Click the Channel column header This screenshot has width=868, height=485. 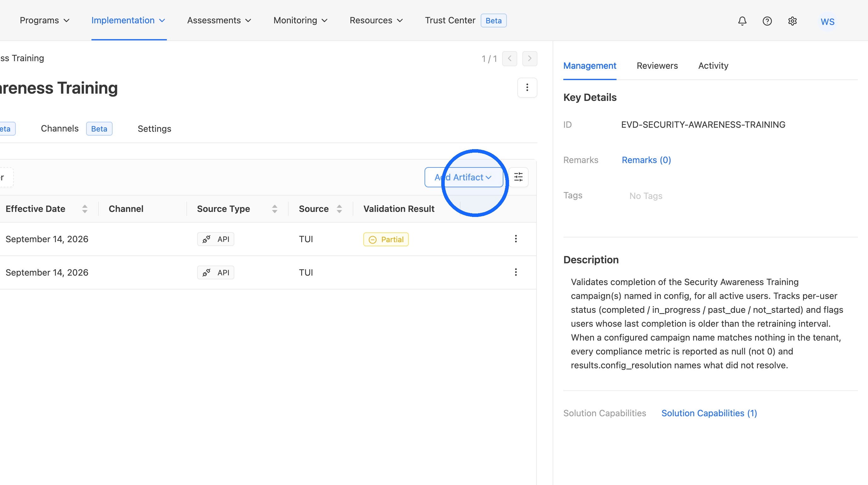click(x=126, y=209)
